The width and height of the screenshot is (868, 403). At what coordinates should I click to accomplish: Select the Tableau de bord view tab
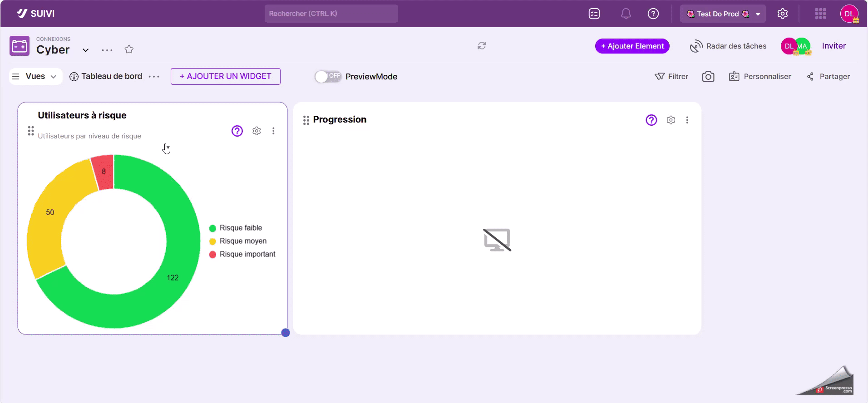click(x=106, y=77)
